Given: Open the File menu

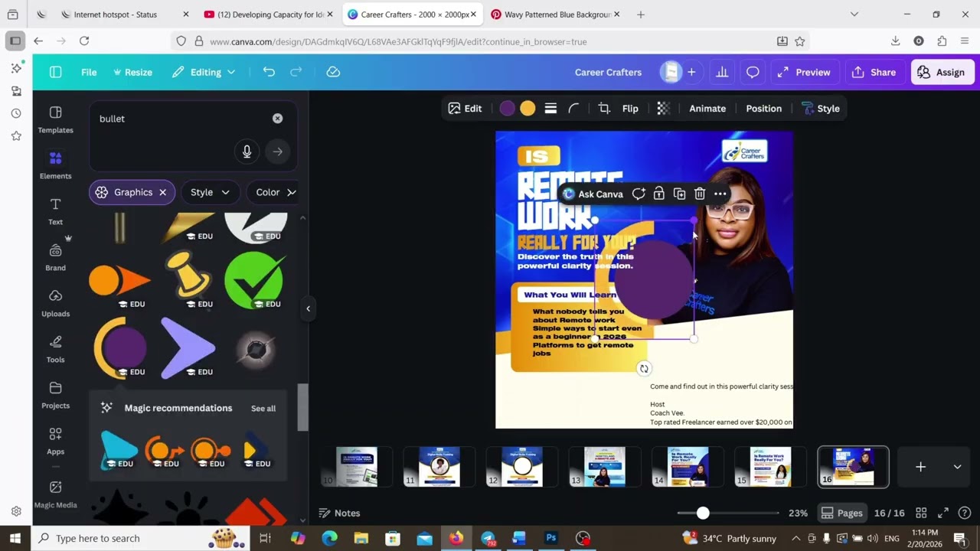Looking at the screenshot, I should pos(89,72).
